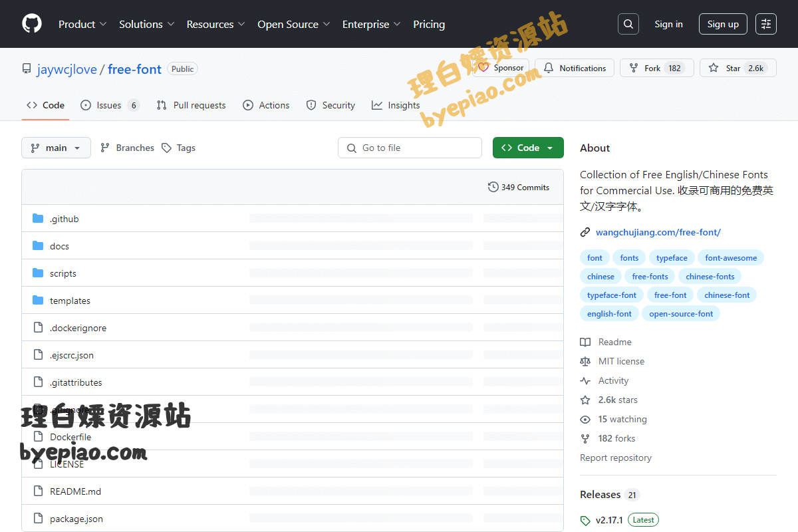Click the Go to file search field
Screen dimensions: 798x532
point(410,148)
